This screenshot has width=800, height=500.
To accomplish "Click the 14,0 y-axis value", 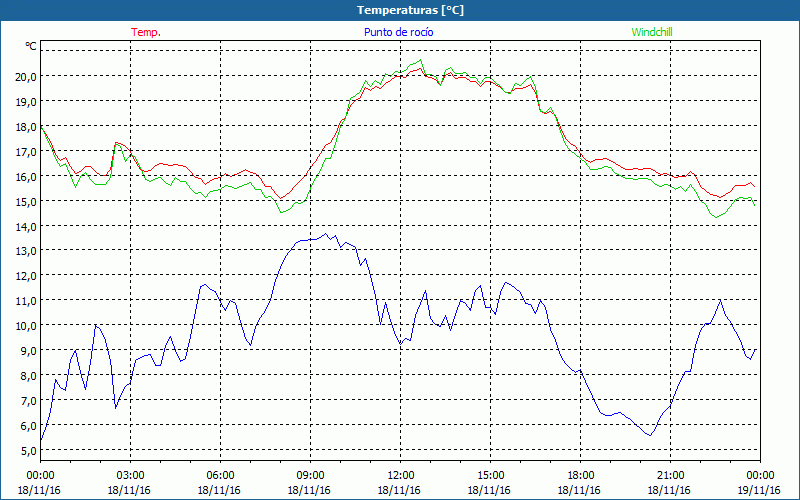I will pyautogui.click(x=26, y=226).
